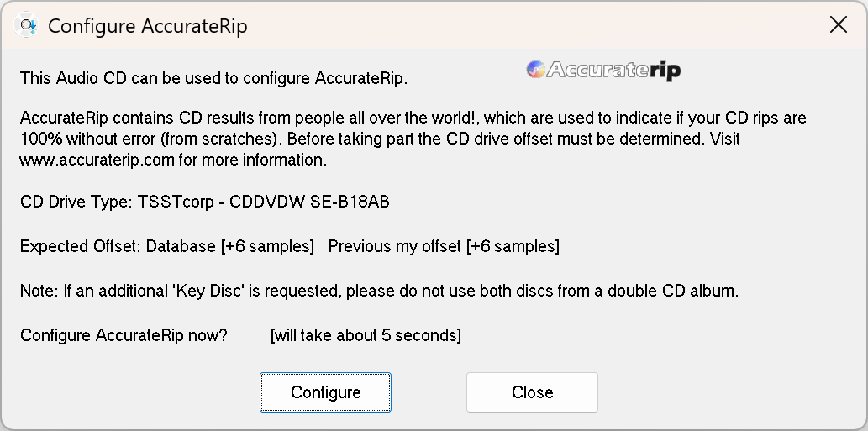This screenshot has height=431, width=868.
Task: Click the 'This Audio CD can be used' line
Action: [213, 79]
